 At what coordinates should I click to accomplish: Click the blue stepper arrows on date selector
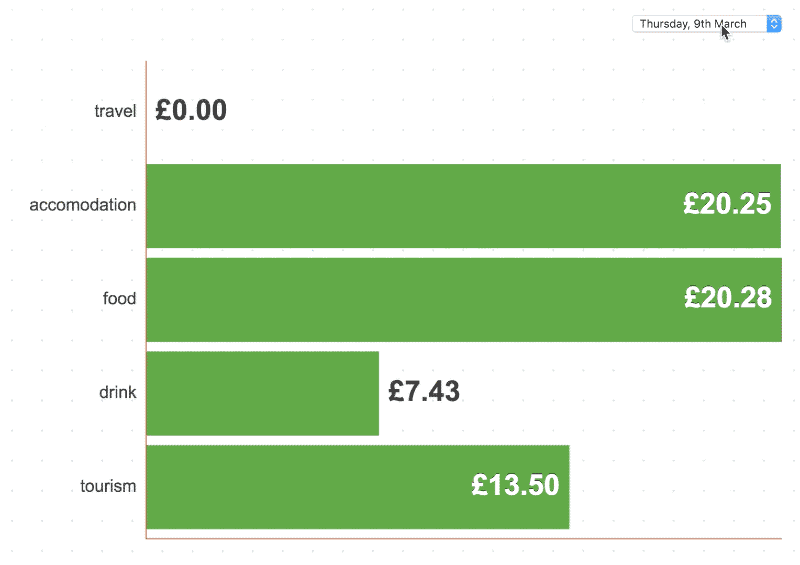774,24
